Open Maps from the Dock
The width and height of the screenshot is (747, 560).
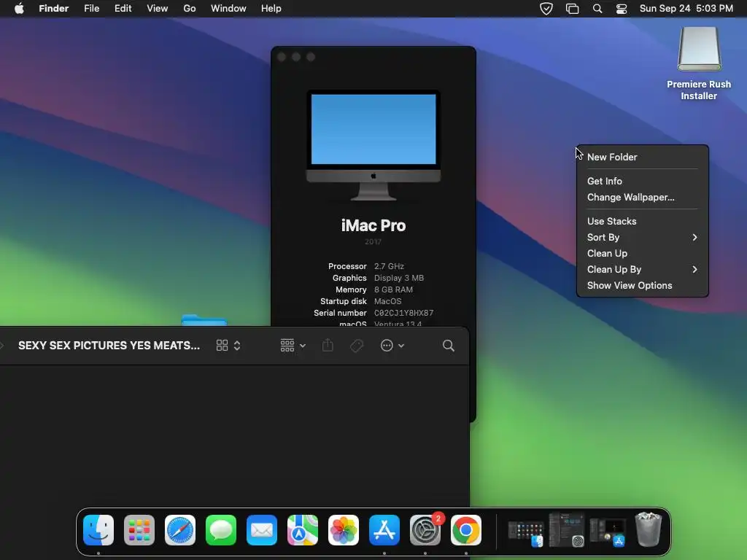[x=303, y=530]
